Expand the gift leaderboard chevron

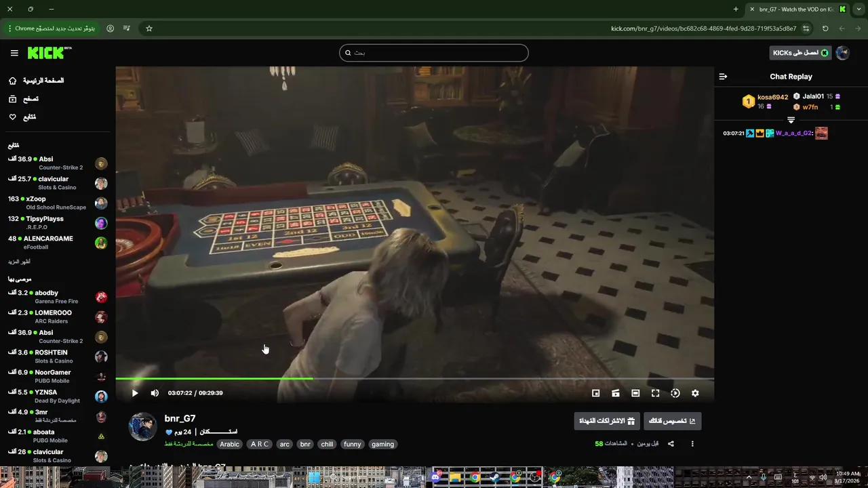coord(791,120)
